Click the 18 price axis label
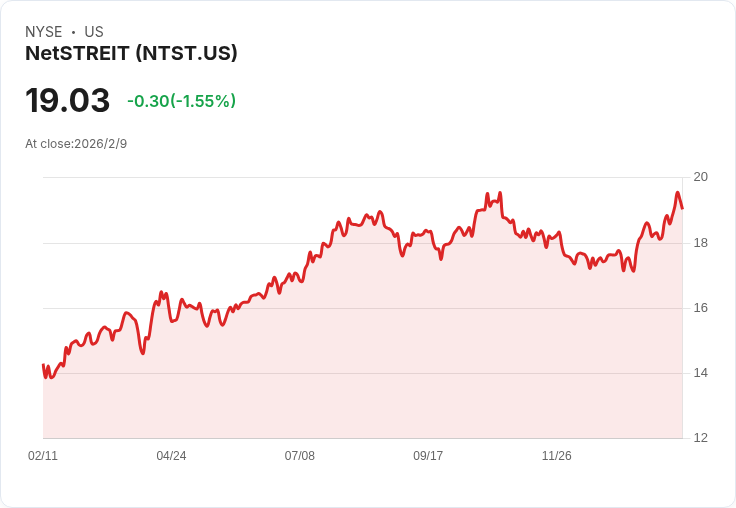The width and height of the screenshot is (736, 508). coord(701,243)
